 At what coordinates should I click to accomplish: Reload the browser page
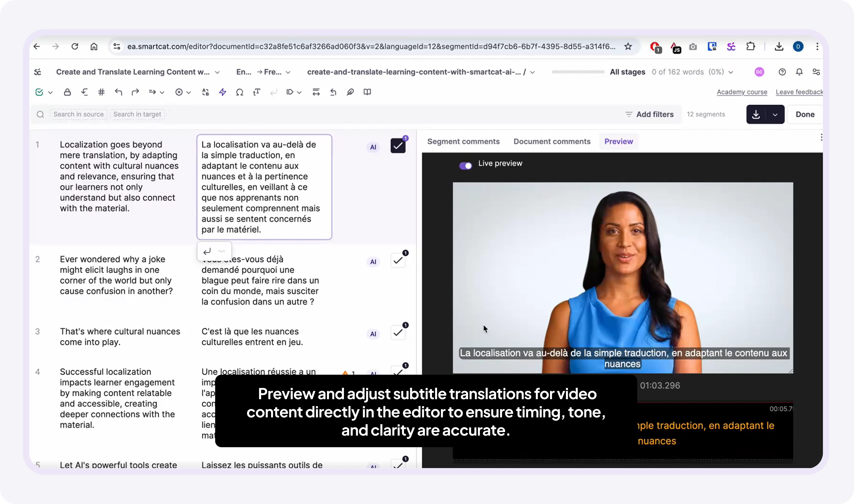pyautogui.click(x=75, y=47)
